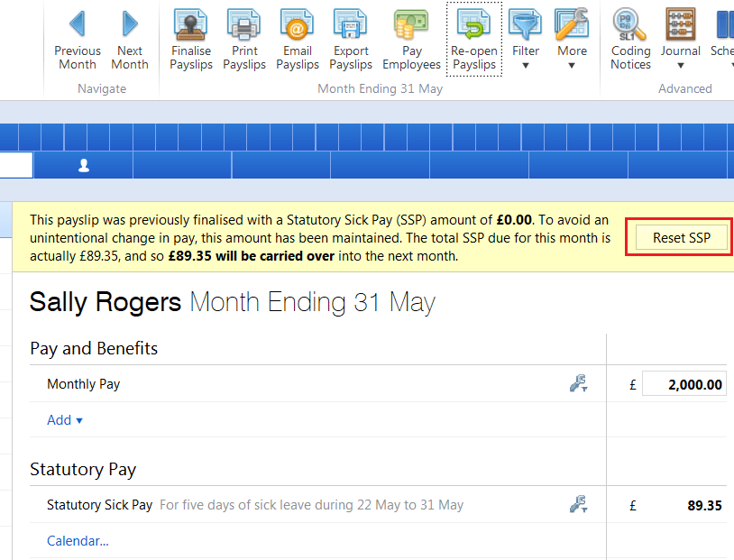Go to Next Month

(130, 40)
